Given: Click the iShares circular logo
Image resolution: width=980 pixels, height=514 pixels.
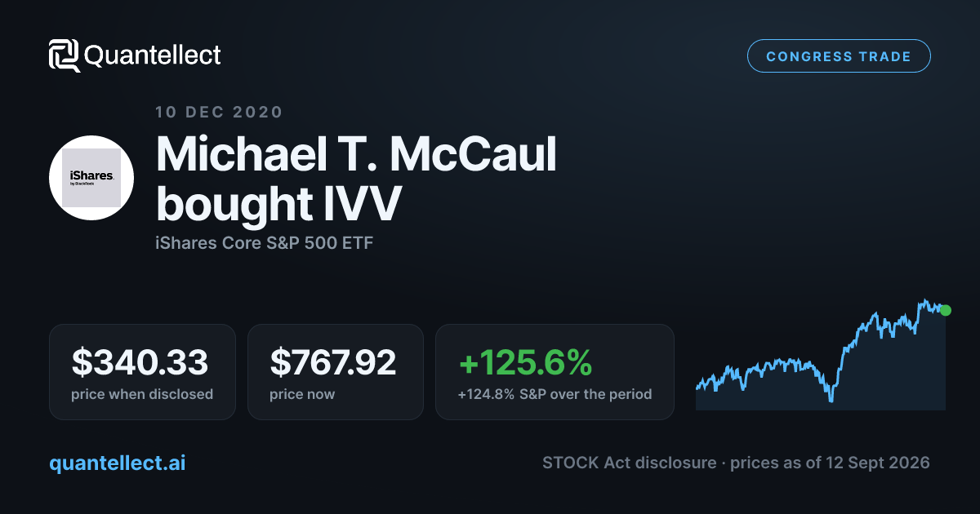Looking at the screenshot, I should pyautogui.click(x=91, y=178).
